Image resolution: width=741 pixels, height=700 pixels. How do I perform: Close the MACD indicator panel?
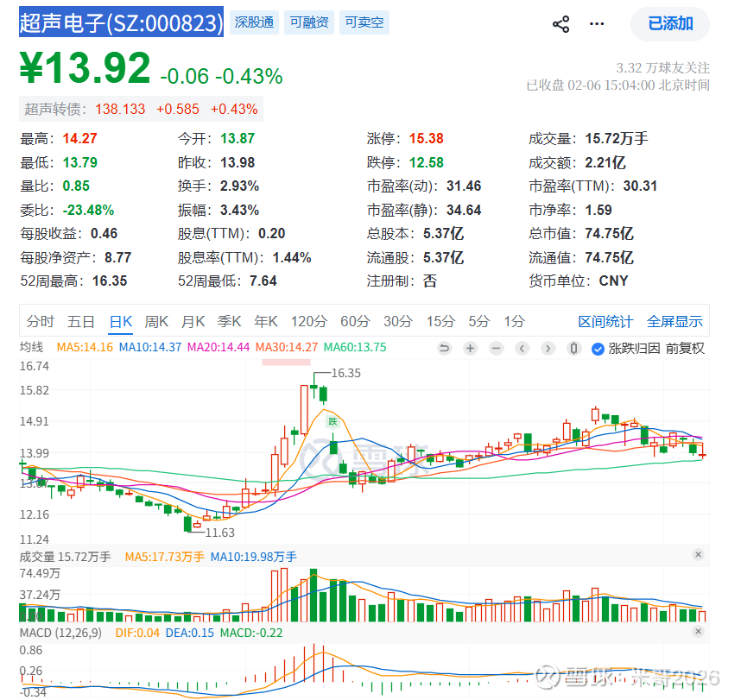click(698, 632)
